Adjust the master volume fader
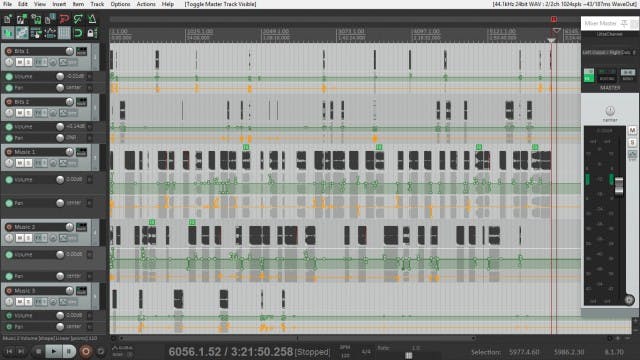The width and height of the screenshot is (640, 360). pyautogui.click(x=619, y=186)
